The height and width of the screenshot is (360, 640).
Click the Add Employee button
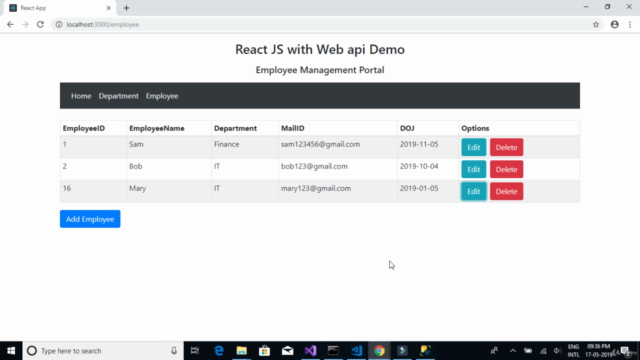[x=90, y=219]
